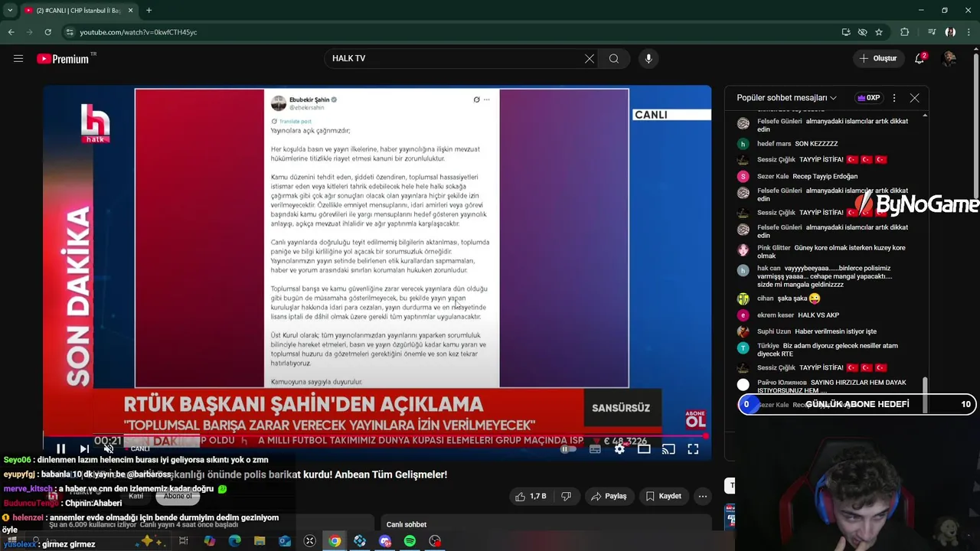Go back in browser history
The width and height of the screenshot is (980, 551).
point(11,32)
